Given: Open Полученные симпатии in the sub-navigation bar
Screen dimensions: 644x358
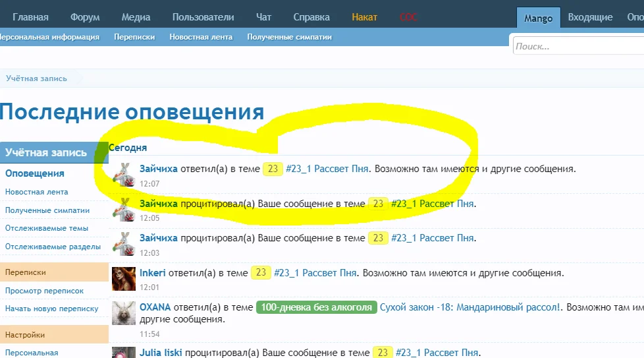Looking at the screenshot, I should [290, 37].
